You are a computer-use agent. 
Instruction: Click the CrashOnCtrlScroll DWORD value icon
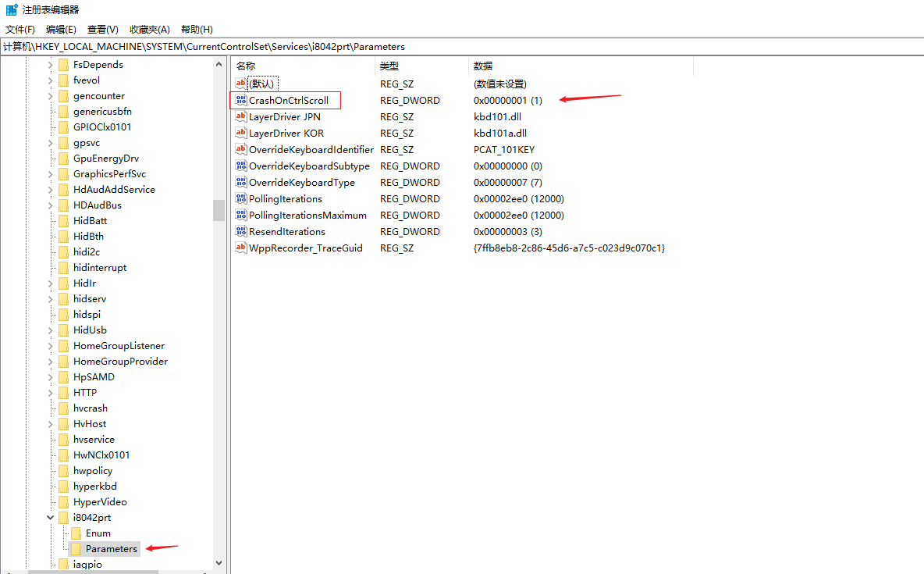(241, 101)
